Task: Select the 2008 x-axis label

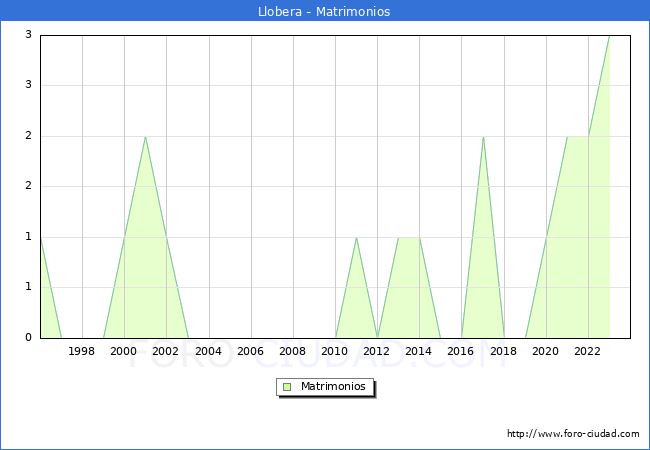Action: click(293, 351)
